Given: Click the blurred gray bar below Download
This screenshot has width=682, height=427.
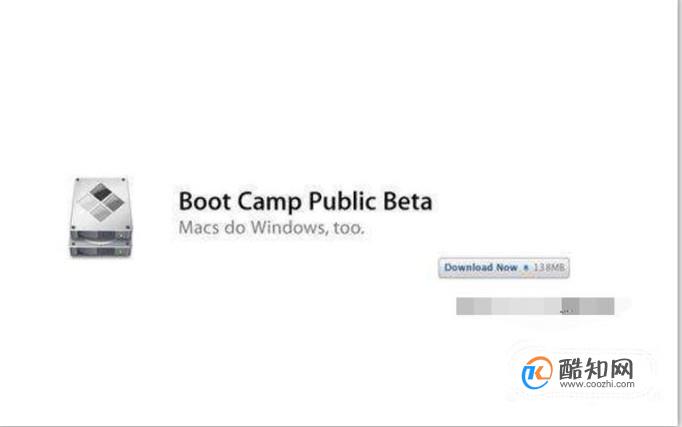Looking at the screenshot, I should (x=535, y=306).
